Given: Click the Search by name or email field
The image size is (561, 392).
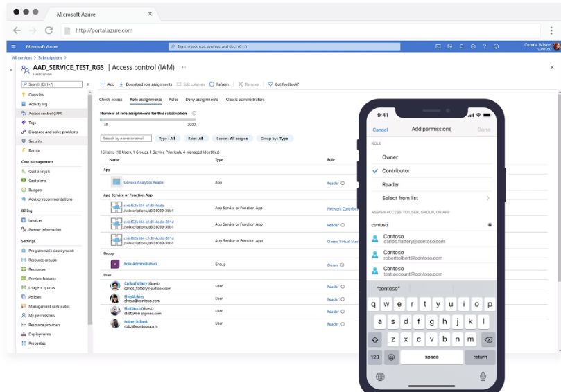Looking at the screenshot, I should (x=126, y=139).
